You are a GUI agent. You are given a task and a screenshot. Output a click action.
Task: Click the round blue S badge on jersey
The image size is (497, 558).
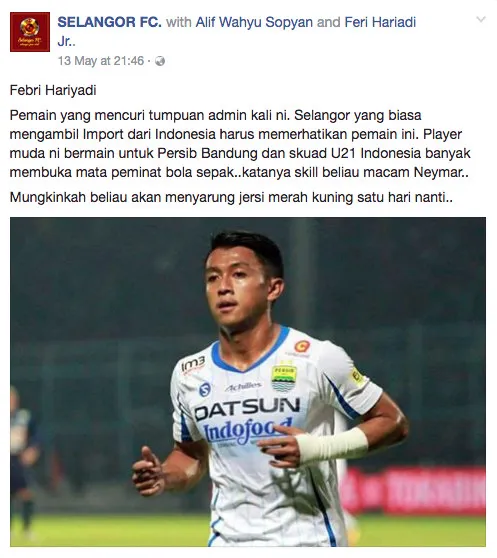[x=205, y=389]
